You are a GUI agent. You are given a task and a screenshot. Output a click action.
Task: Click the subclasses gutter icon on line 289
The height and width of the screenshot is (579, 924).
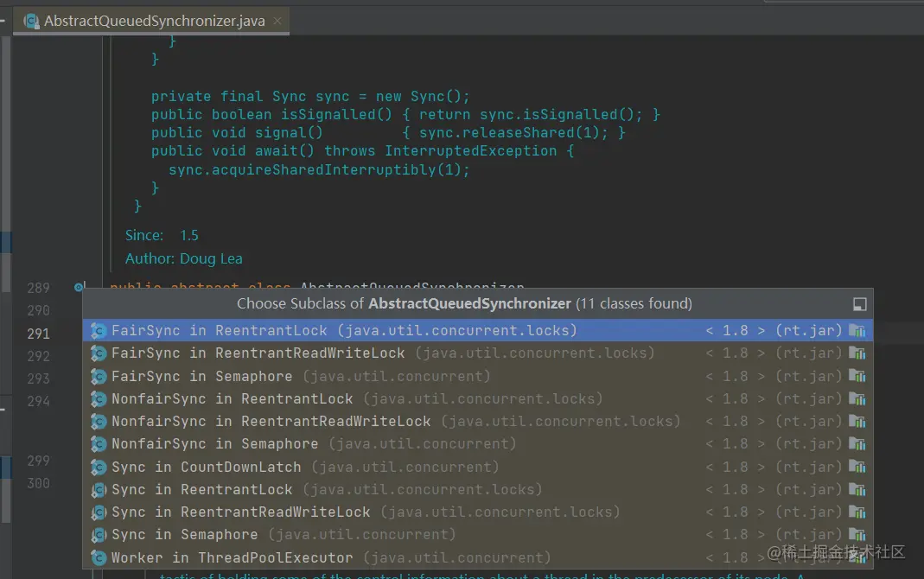80,287
